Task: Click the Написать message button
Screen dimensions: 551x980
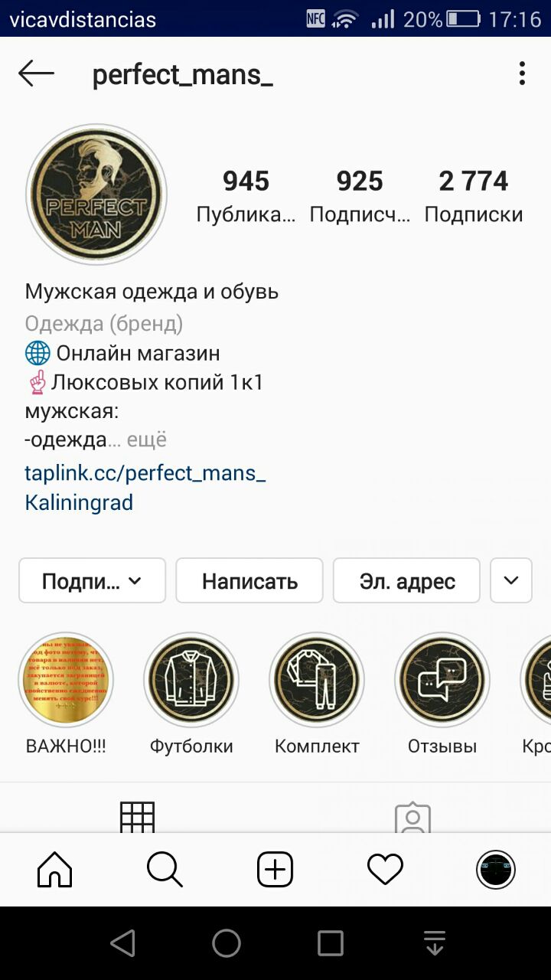Action: tap(249, 580)
